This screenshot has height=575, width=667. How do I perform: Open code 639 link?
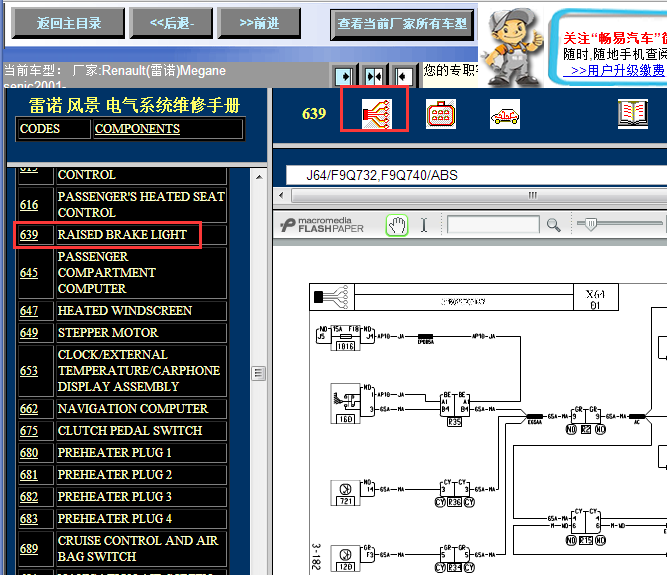[x=29, y=235]
